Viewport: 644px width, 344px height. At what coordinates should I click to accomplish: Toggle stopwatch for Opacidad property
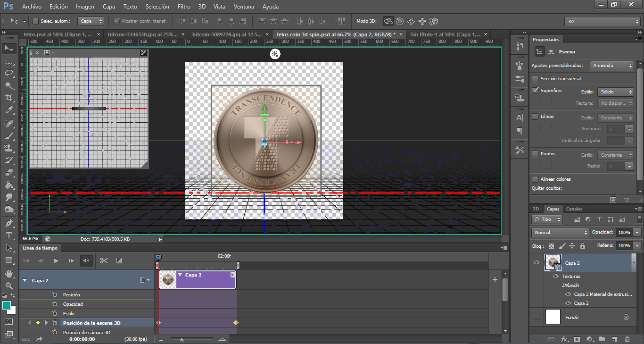point(55,304)
